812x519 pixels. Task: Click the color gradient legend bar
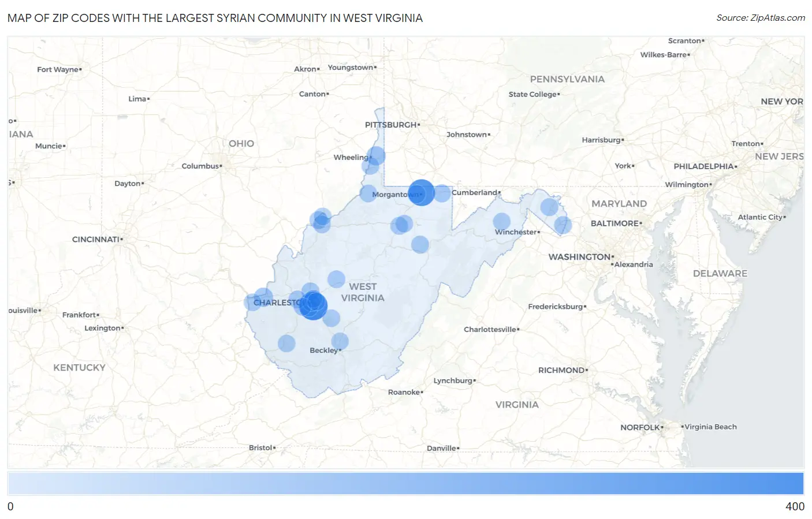[x=405, y=484]
